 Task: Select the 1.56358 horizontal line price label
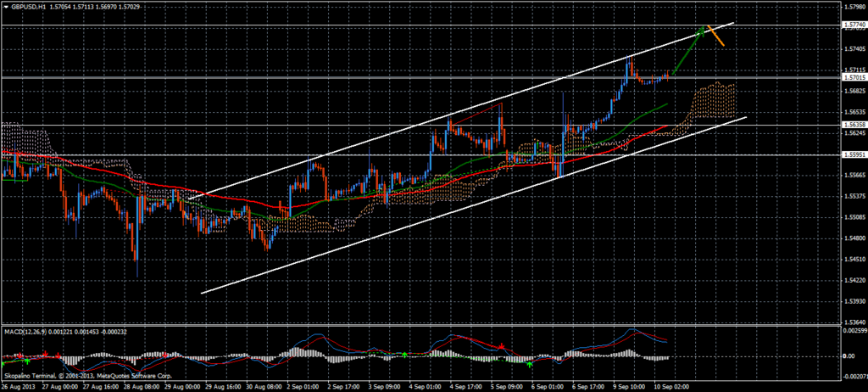pyautogui.click(x=853, y=125)
